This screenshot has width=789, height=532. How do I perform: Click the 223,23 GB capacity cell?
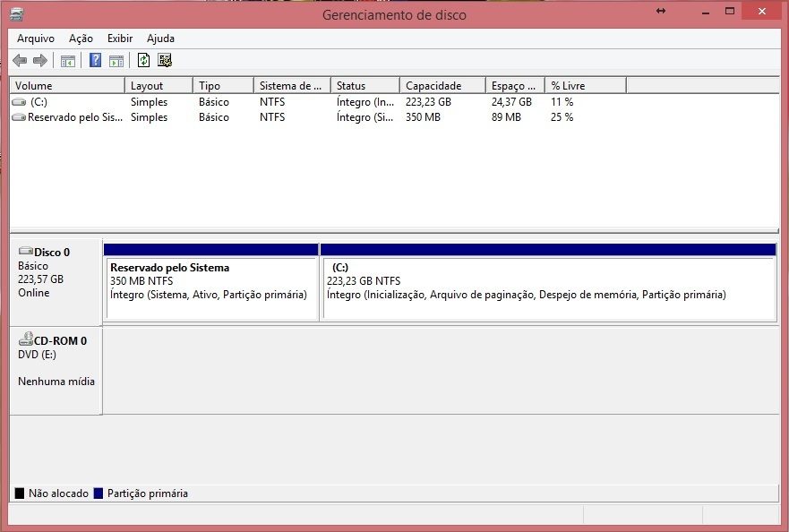click(x=428, y=102)
